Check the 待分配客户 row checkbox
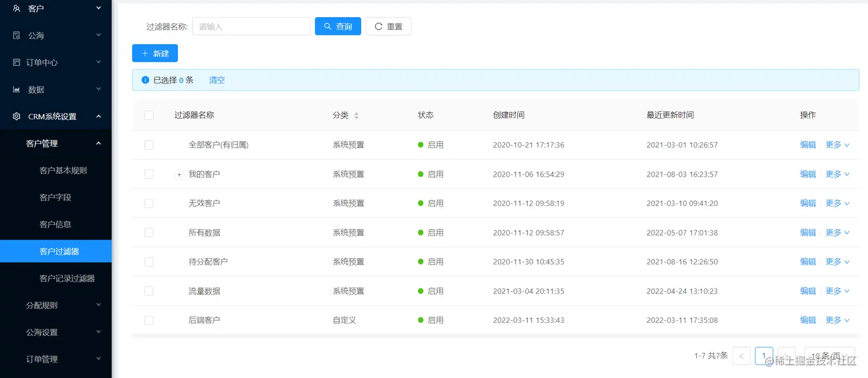This screenshot has width=868, height=378. coord(149,262)
